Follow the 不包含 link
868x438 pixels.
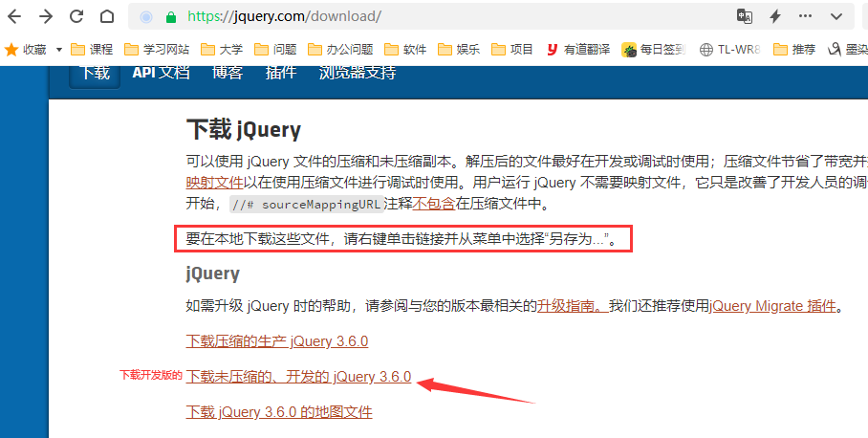click(x=434, y=204)
